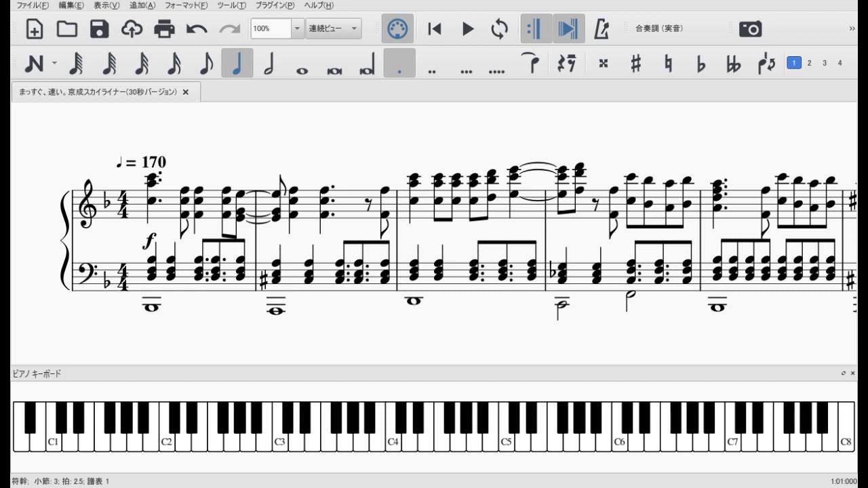868x488 pixels.
Task: Toggle the metronome icon
Action: click(601, 29)
